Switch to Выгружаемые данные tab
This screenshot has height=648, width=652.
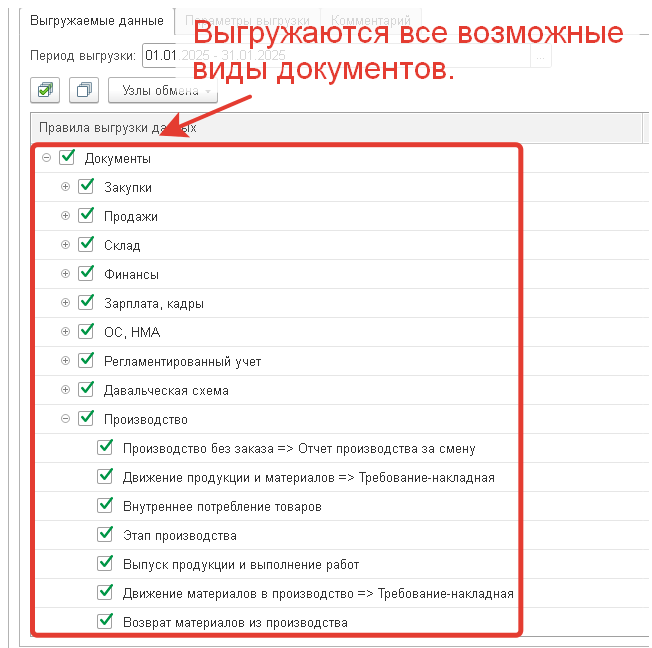click(97, 20)
